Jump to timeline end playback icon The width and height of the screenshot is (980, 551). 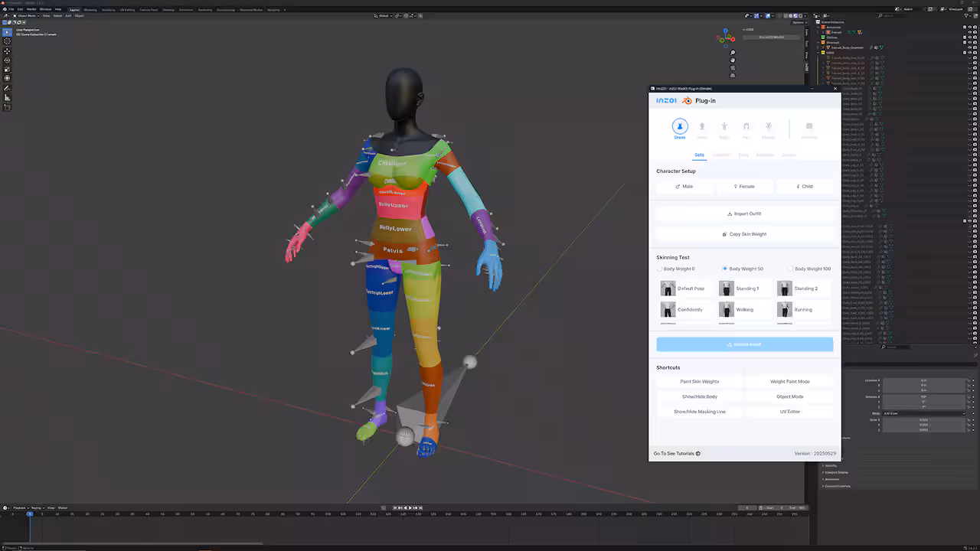[420, 507]
